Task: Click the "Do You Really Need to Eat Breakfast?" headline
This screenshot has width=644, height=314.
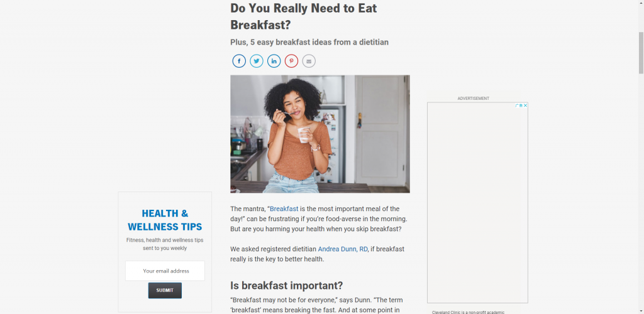Action: click(304, 16)
